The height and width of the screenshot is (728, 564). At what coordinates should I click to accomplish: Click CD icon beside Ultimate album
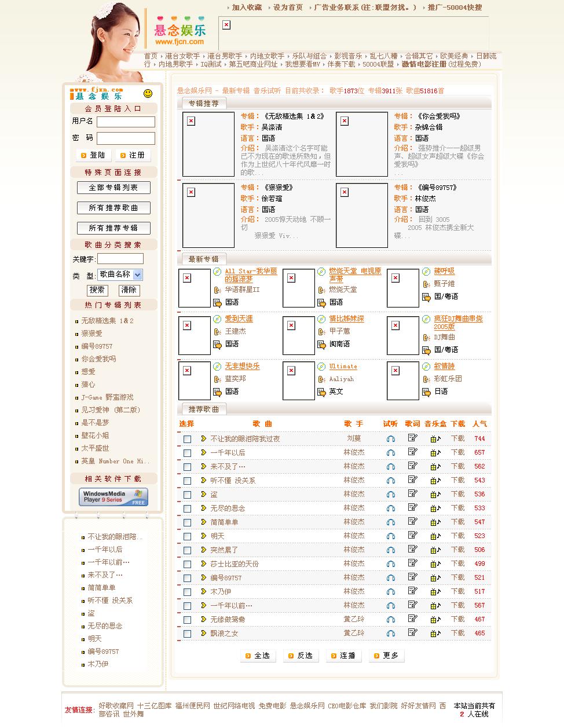pyautogui.click(x=321, y=366)
